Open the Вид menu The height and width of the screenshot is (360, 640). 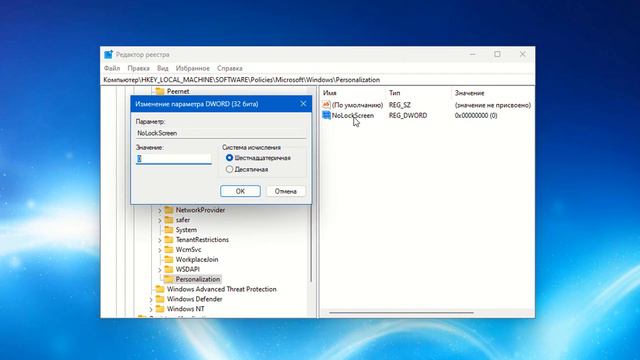point(162,68)
